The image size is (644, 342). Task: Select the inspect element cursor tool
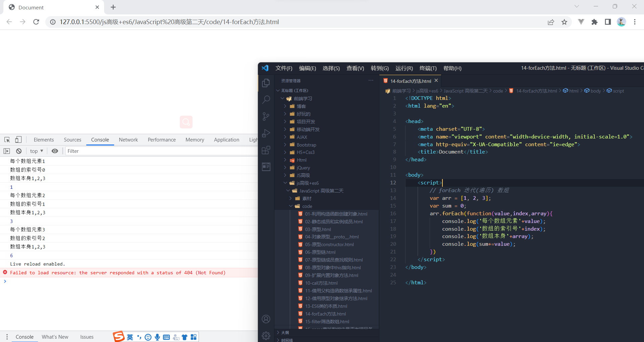(x=7, y=139)
